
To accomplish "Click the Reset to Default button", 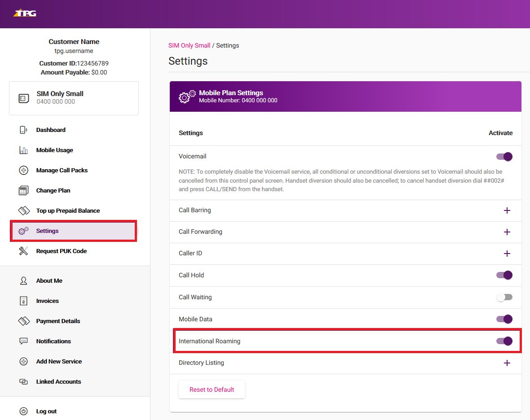I will click(x=212, y=389).
